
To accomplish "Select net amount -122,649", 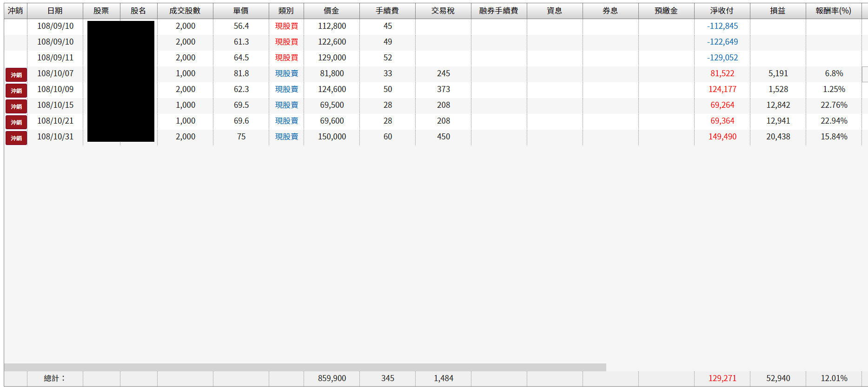I will click(722, 42).
